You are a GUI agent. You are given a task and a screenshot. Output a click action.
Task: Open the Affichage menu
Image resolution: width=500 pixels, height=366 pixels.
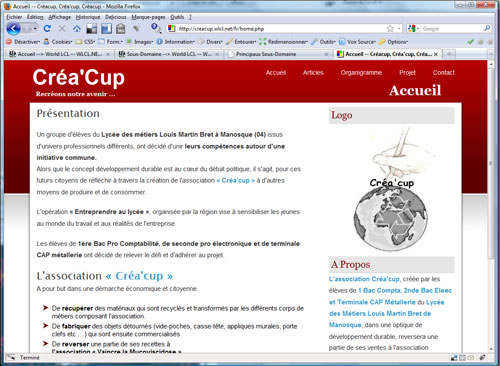[x=59, y=17]
